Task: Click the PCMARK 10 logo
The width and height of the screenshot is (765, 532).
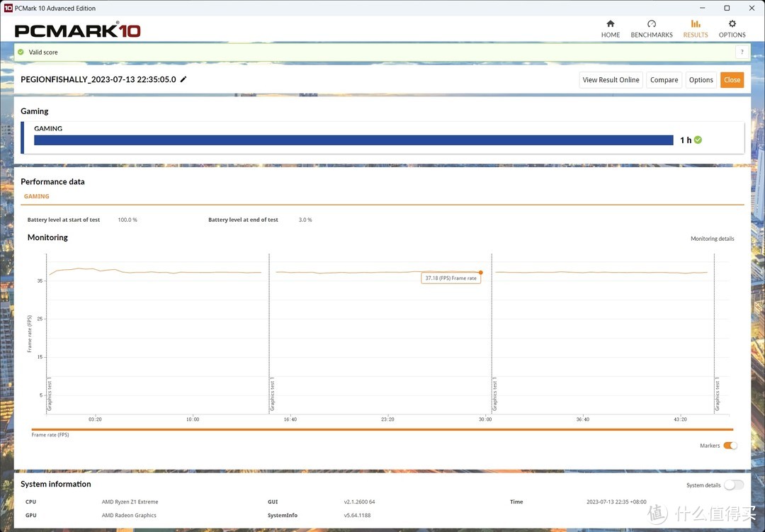Action: point(78,30)
